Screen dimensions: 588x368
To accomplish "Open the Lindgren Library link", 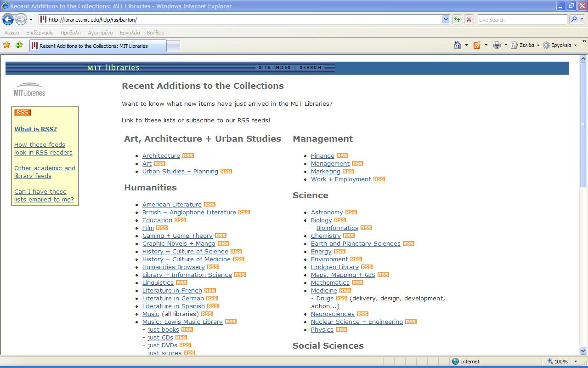I will tap(334, 267).
